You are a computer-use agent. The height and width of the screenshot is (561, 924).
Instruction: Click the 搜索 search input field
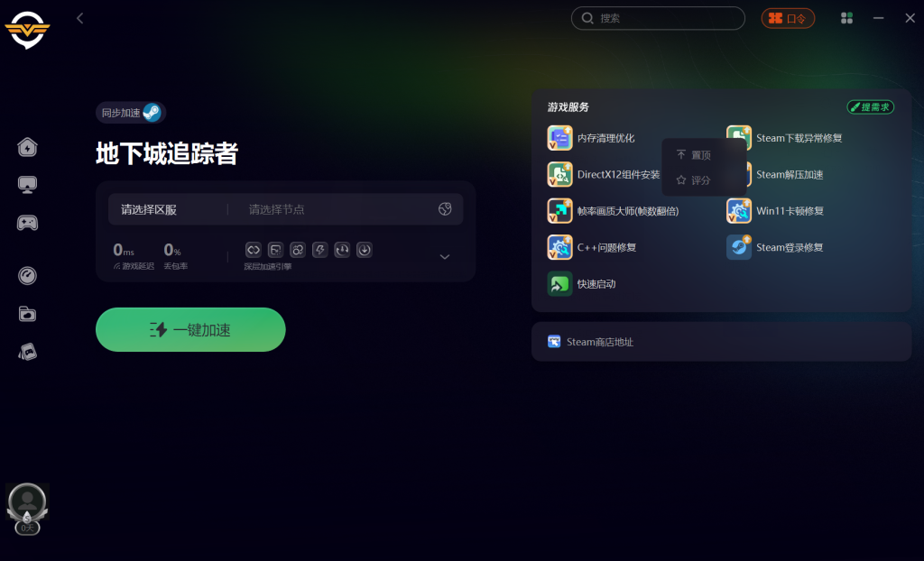[x=658, y=18]
